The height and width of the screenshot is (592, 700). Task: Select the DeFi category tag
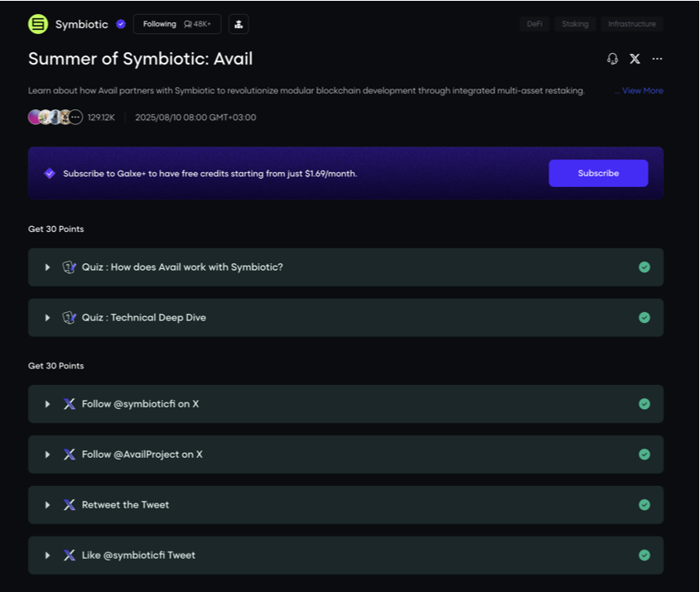point(534,24)
